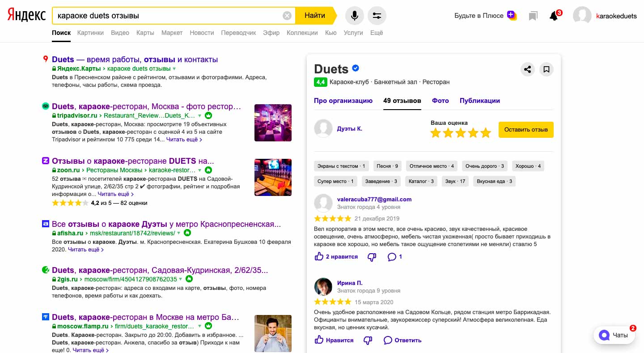
Task: Expand tripadvisor.ru result dropdown arrow
Action: pos(200,115)
